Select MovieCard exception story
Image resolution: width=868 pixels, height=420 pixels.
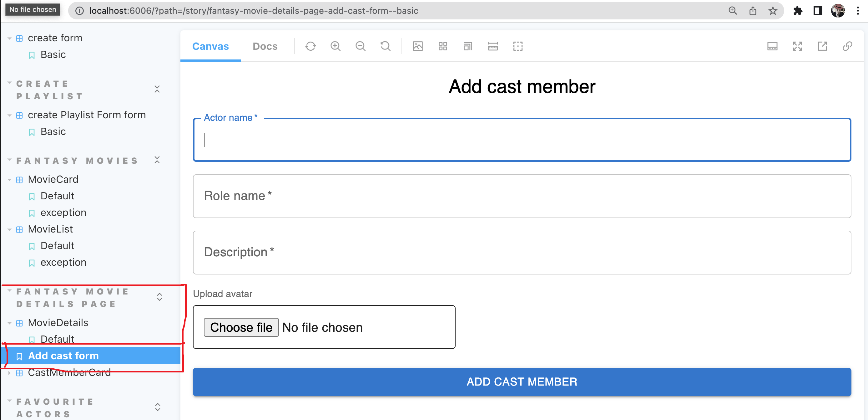point(63,213)
